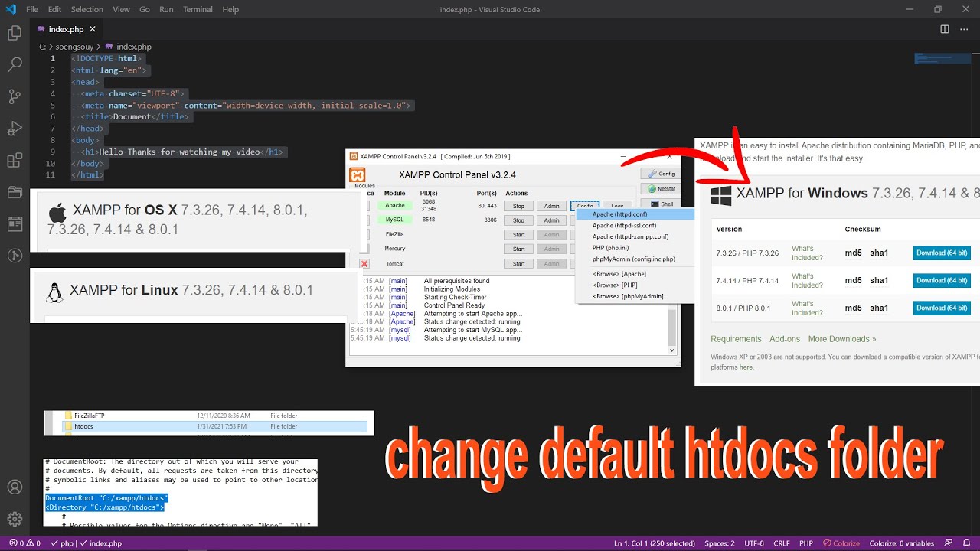Open the Search view in activity bar
Screen dimensions: 980x551
click(14, 65)
